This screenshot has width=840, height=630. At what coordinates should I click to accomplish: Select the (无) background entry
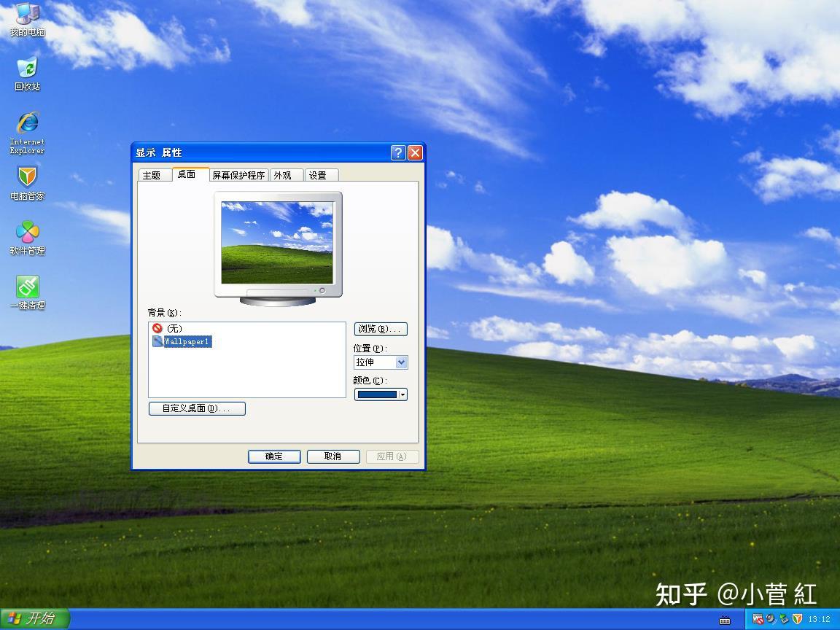pos(175,328)
